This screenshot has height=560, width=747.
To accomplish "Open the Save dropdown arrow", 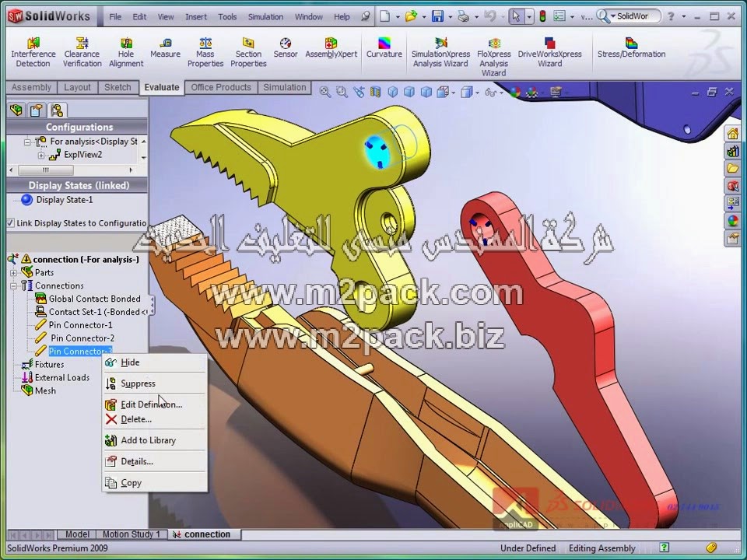I will [x=451, y=16].
